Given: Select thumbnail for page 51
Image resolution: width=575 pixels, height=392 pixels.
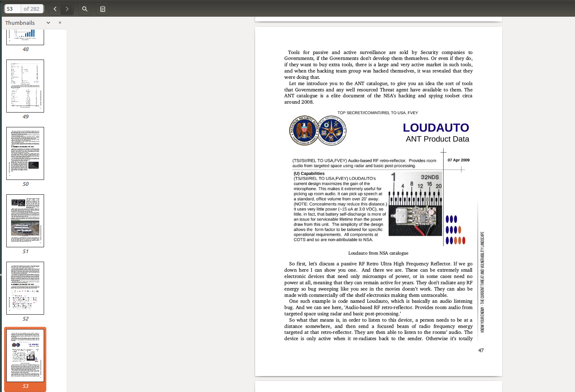Looking at the screenshot, I should (x=25, y=221).
